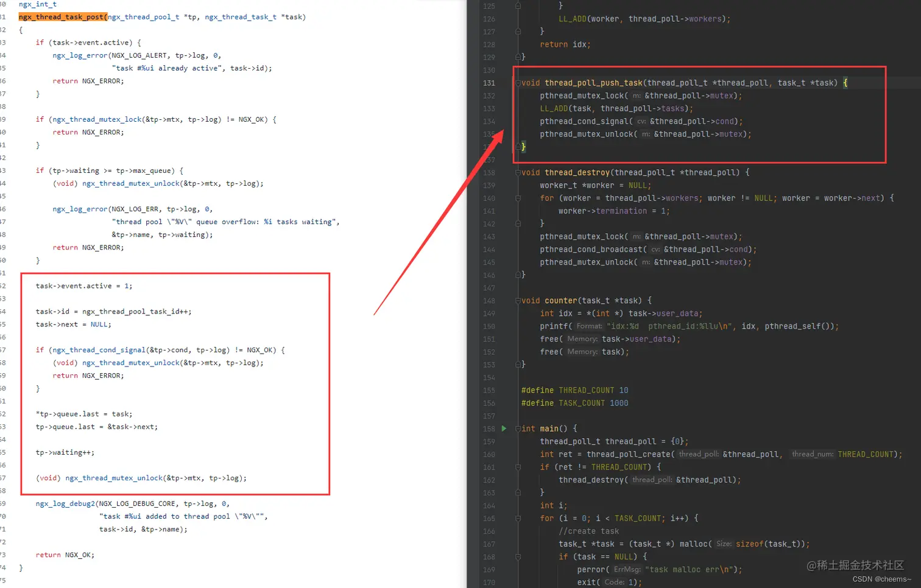Click pthread_cond_signal call in push_task
This screenshot has width=921, height=588.
pos(641,121)
